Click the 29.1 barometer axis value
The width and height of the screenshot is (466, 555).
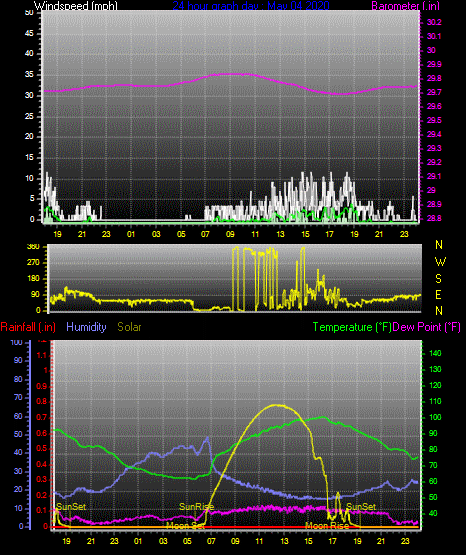click(x=434, y=176)
